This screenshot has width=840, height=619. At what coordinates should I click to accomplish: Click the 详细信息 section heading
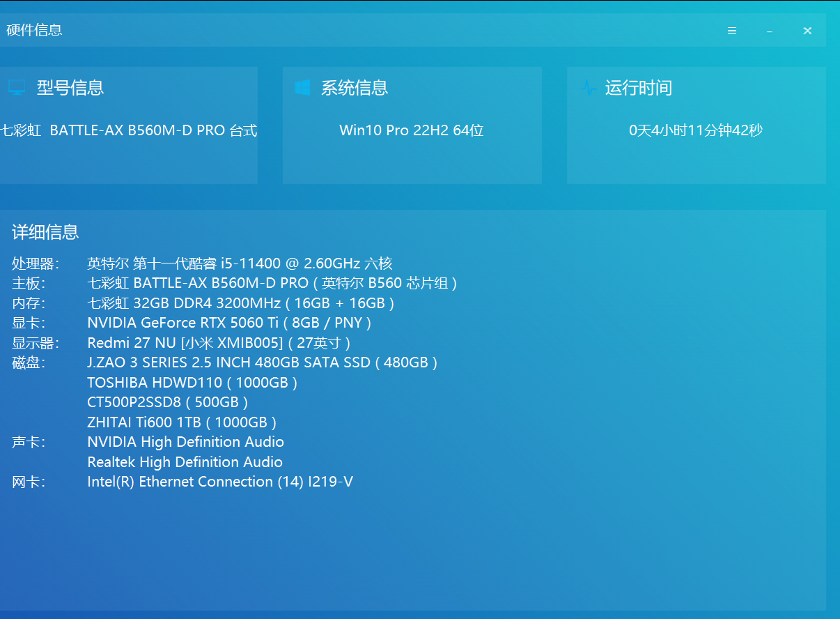coord(45,232)
